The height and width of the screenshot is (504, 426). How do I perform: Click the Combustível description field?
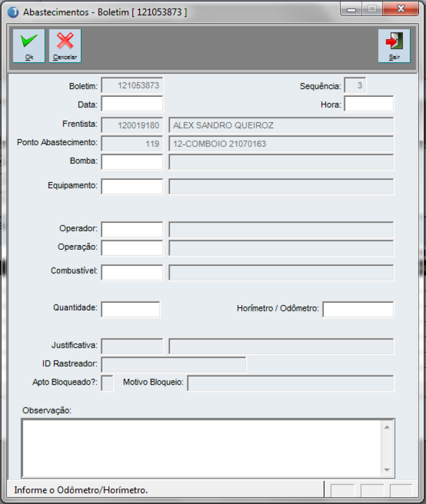[281, 273]
